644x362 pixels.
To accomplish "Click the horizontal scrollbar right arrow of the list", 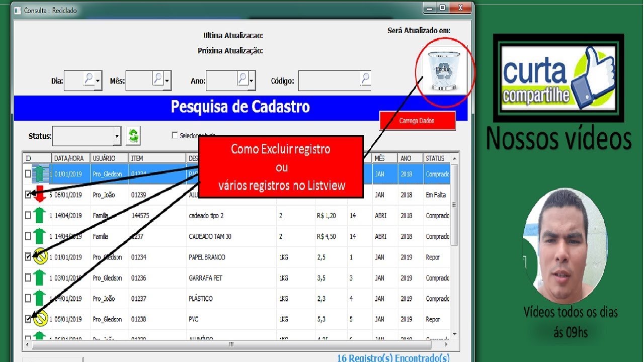I will click(446, 345).
